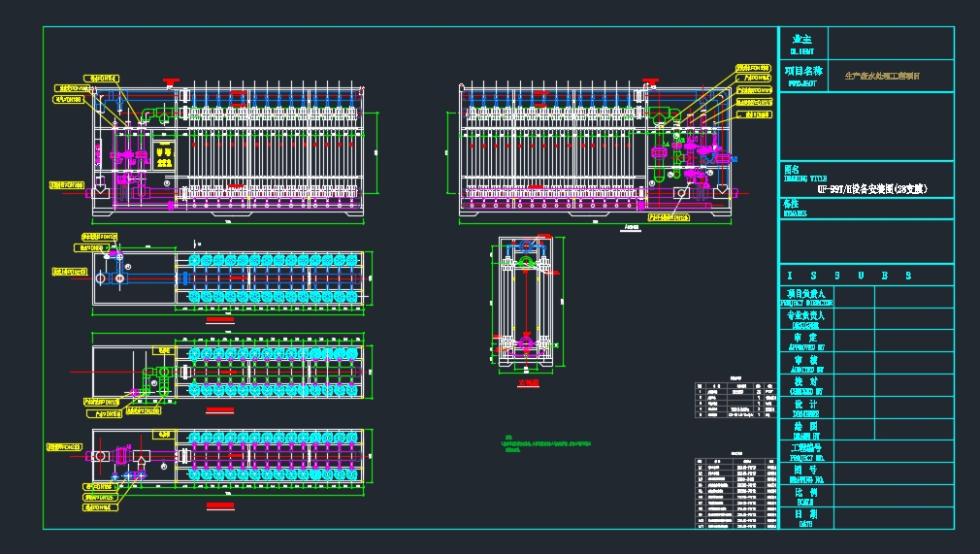
Task: Select the 业主 CLIENT label in title block
Action: pos(802,45)
